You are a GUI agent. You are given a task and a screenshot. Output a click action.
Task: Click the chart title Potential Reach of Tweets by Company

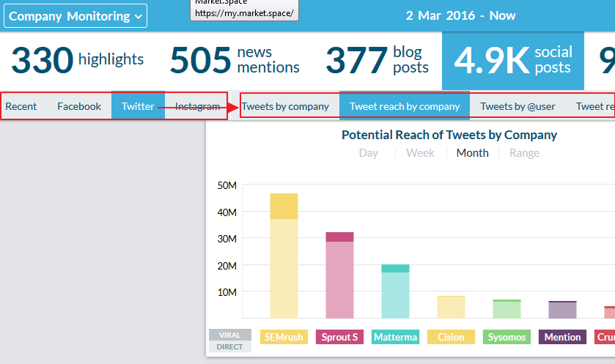[x=449, y=135]
